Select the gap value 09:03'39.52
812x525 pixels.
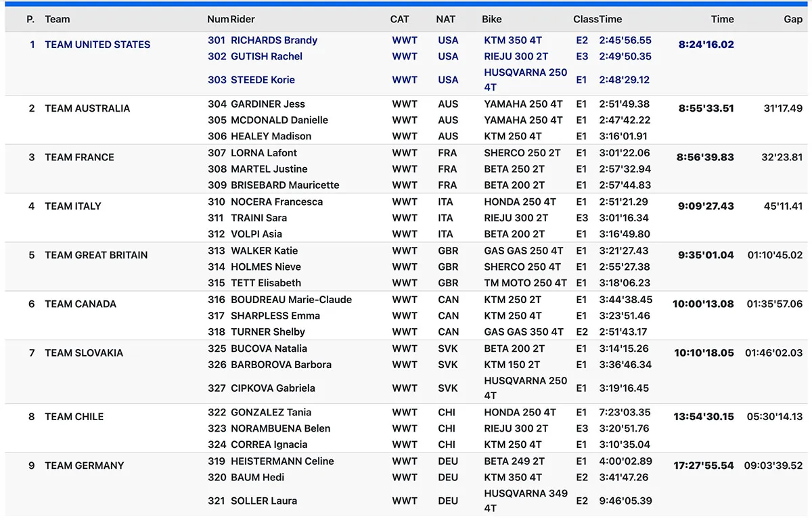click(773, 465)
